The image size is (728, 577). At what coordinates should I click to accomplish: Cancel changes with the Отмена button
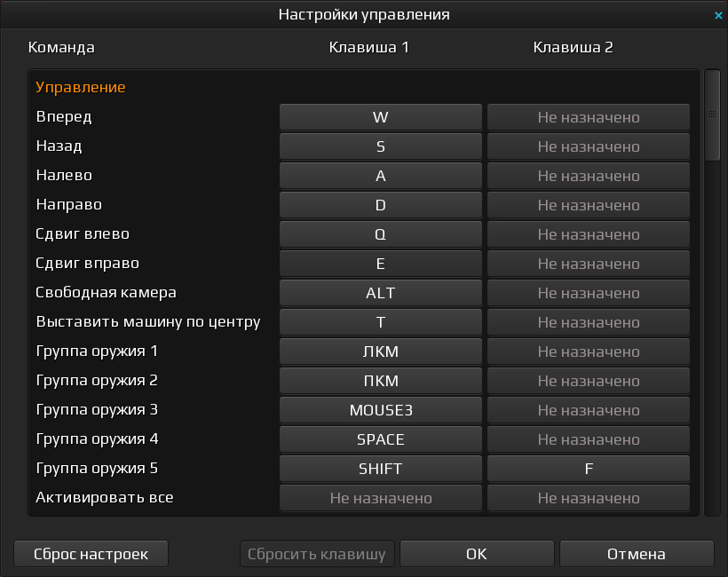[637, 553]
